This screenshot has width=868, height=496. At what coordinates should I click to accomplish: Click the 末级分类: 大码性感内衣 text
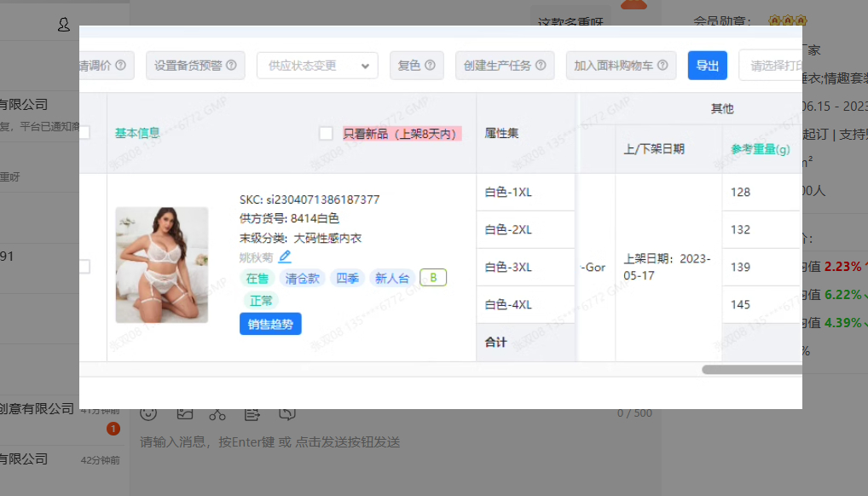300,238
